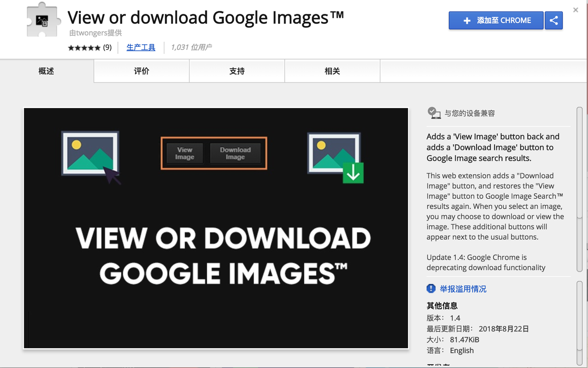Click the 其他信息 heading
Screen dimensions: 588x368
coord(442,306)
